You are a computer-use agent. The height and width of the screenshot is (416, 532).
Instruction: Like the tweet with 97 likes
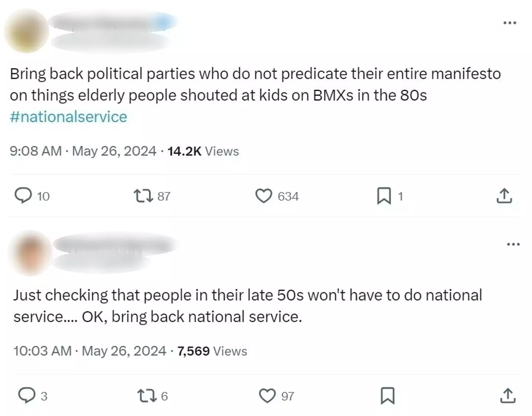(x=267, y=395)
